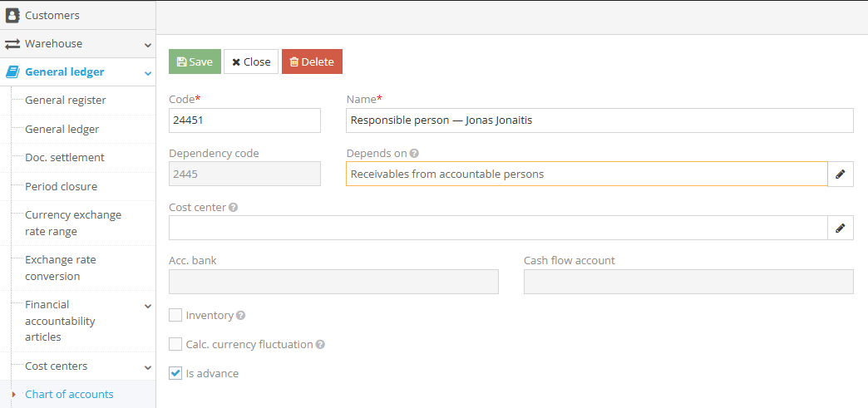Viewport: 868px width, 408px height.
Task: Expand the Cost centers submenu arrow
Action: tap(147, 367)
